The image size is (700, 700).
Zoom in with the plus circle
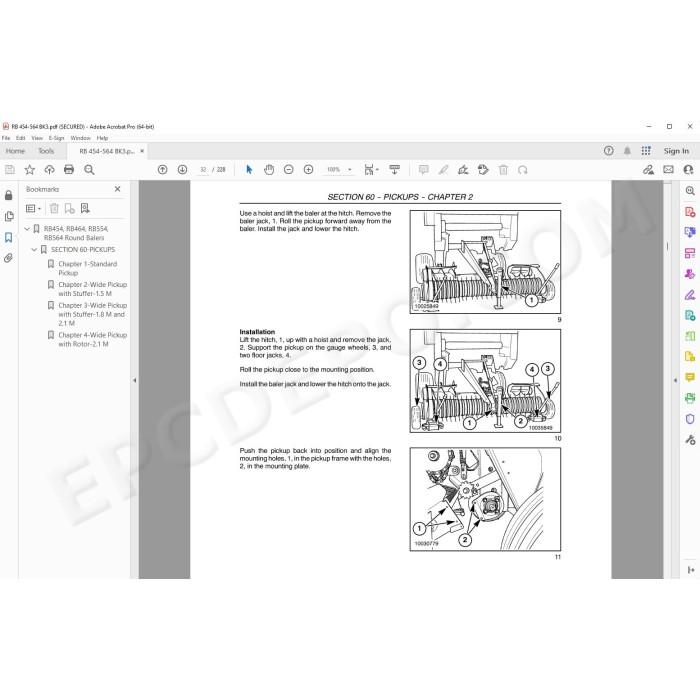click(308, 170)
